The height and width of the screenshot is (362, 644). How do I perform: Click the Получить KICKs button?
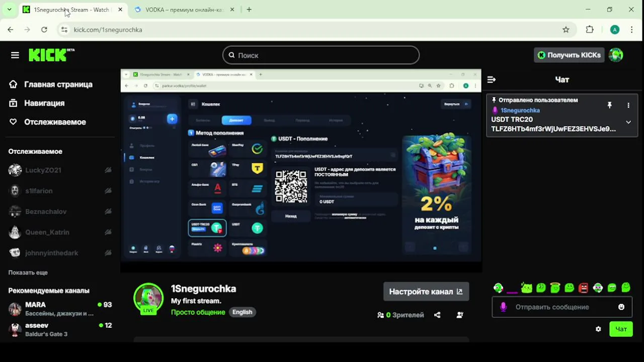click(569, 55)
